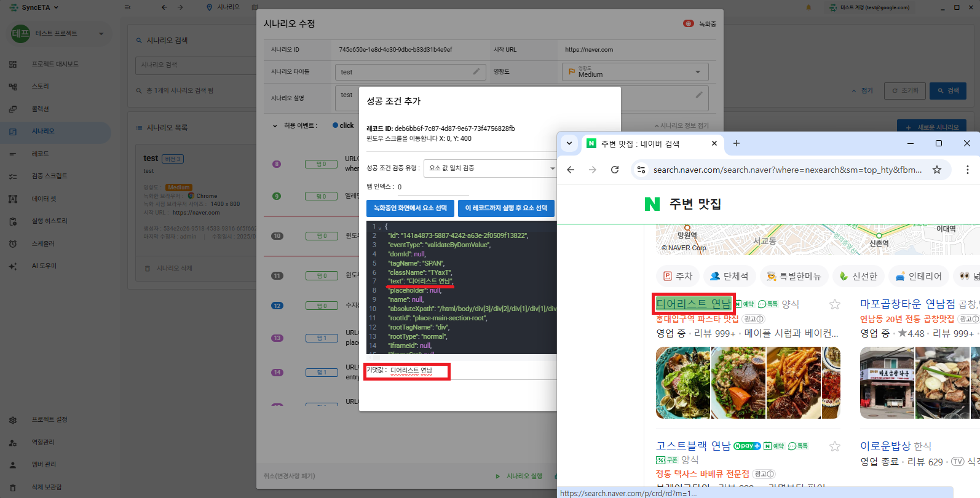Open the 프로젝트 설정 gear icon

tap(13, 420)
